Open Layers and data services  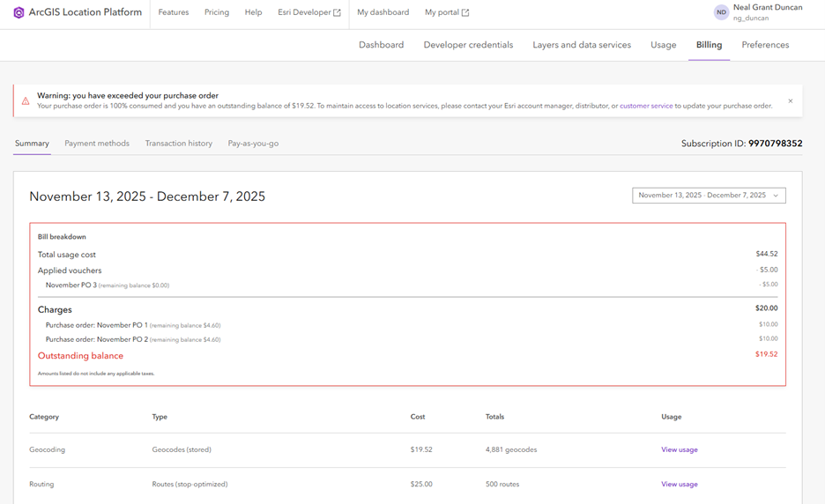point(582,45)
